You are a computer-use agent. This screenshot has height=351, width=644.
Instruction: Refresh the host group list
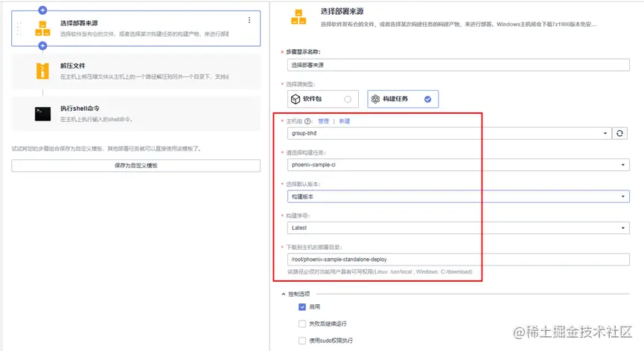[619, 133]
